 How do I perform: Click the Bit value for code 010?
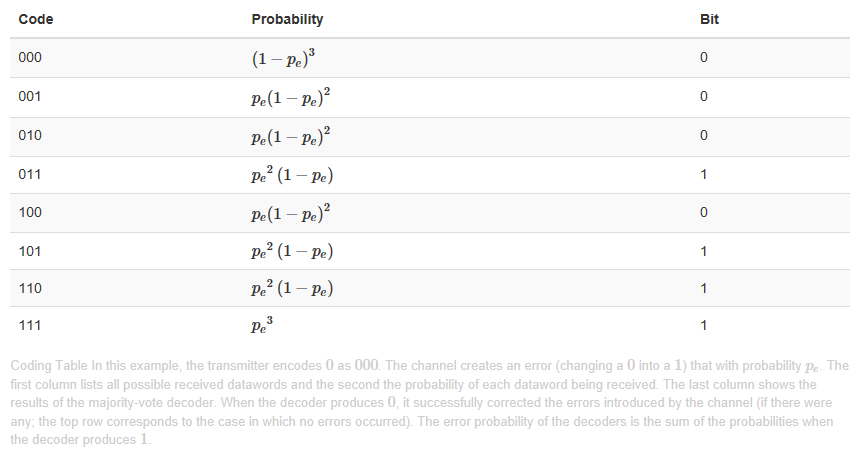coord(704,135)
